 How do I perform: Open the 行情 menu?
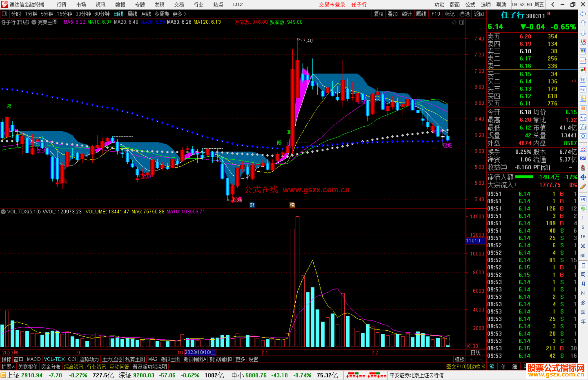pos(61,5)
